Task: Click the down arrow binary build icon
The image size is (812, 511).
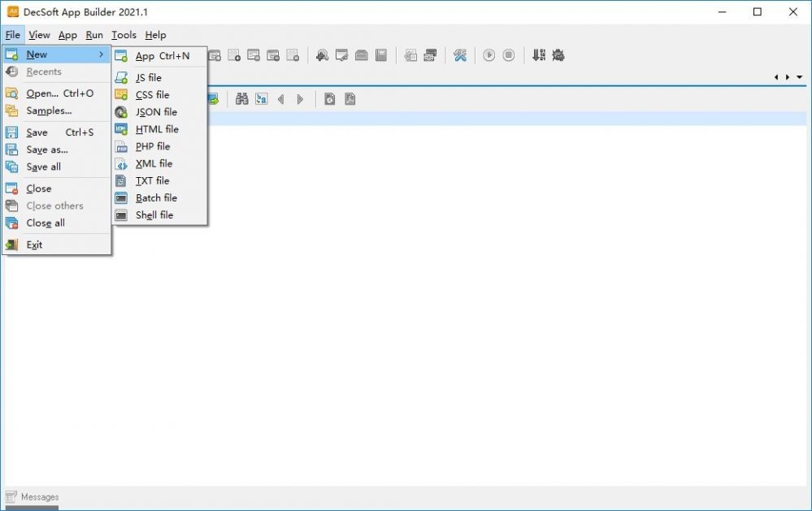Action: (539, 55)
